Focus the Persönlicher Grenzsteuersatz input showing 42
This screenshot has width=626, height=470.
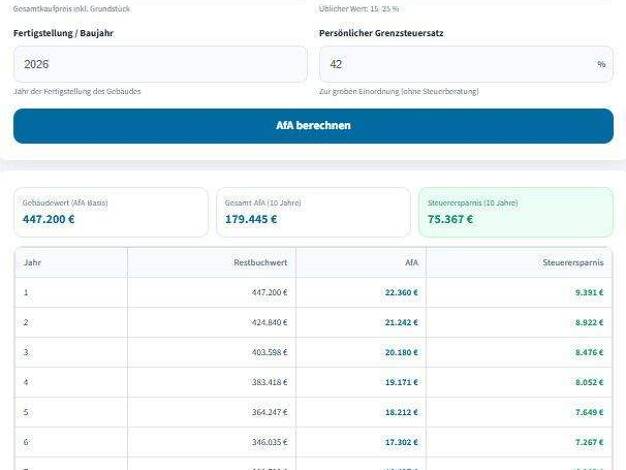pyautogui.click(x=455, y=64)
